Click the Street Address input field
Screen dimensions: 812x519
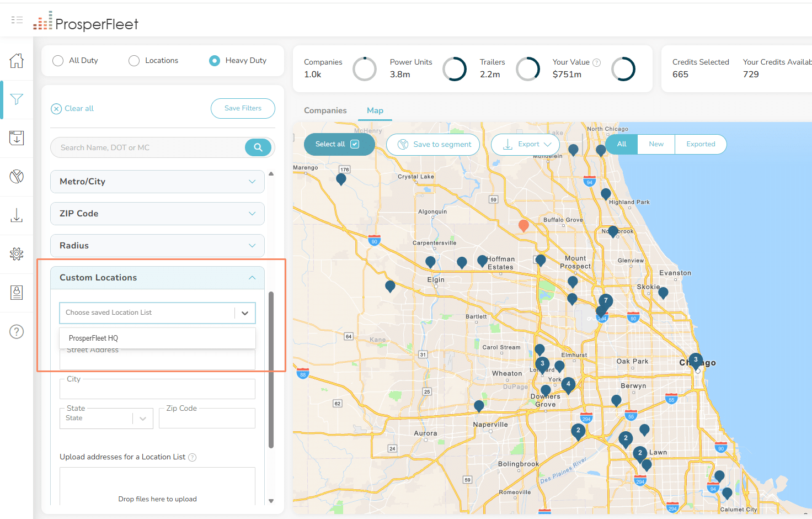coord(157,359)
